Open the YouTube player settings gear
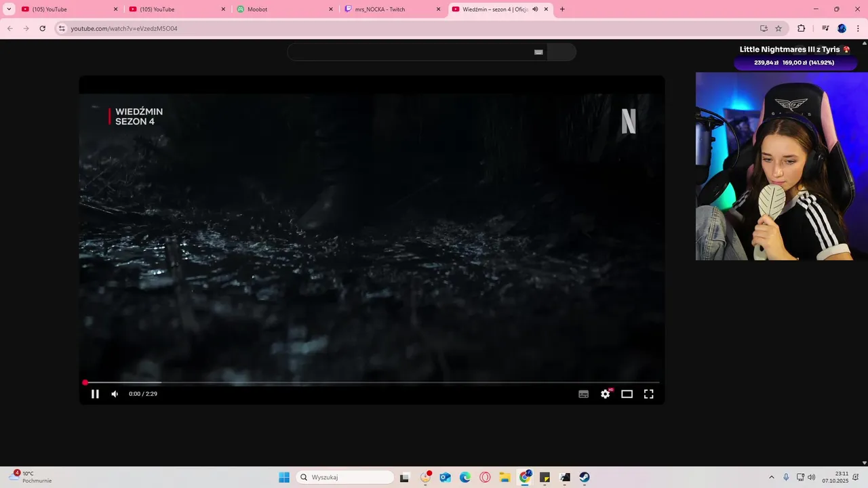Image resolution: width=868 pixels, height=488 pixels. tap(606, 394)
